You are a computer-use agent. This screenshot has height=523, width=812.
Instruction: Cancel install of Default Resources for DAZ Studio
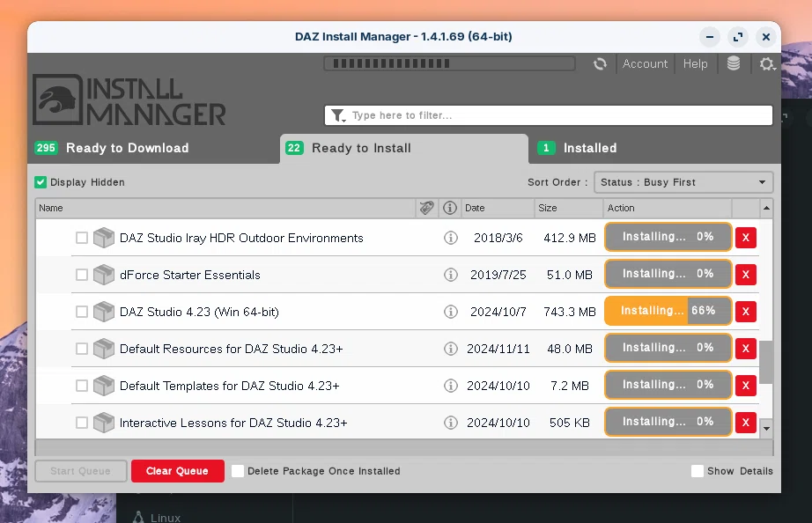(746, 349)
